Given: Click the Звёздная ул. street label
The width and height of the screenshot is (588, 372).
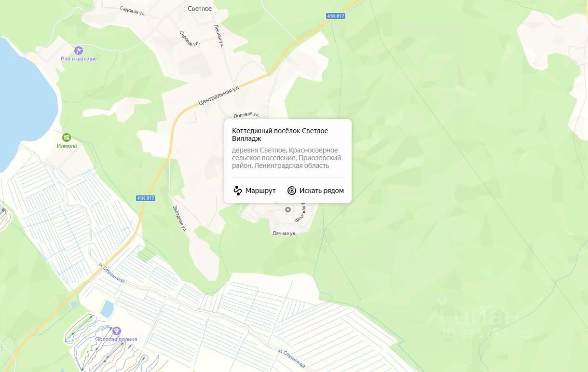Looking at the screenshot, I should pos(179,218).
